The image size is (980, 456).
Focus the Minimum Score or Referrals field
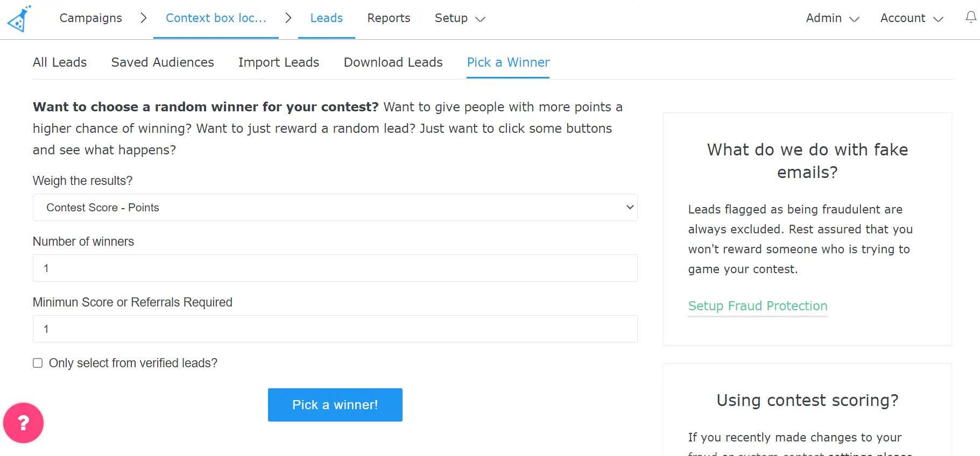click(x=335, y=329)
